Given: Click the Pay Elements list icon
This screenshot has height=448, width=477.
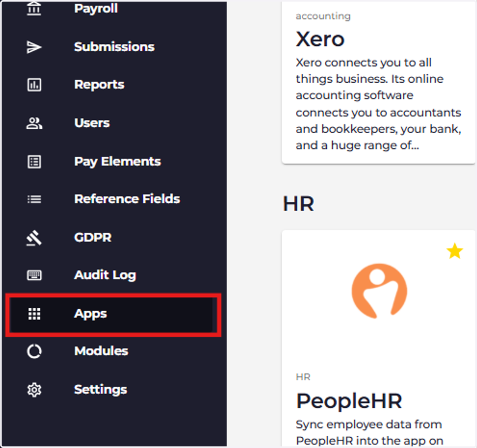Looking at the screenshot, I should coord(34,161).
